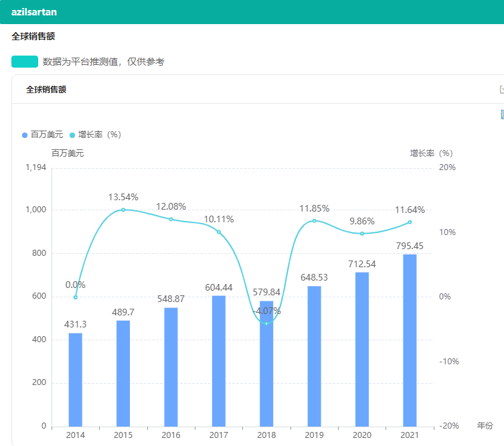Click the 全球销售额 card title
This screenshot has height=446, width=504.
pos(46,89)
